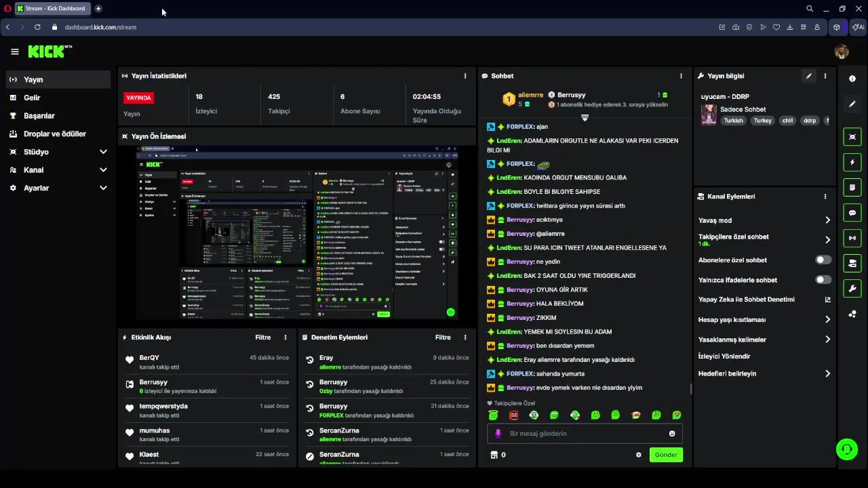Screen dimensions: 868x488
Task: Open the info icon in the right rail
Action: click(852, 79)
